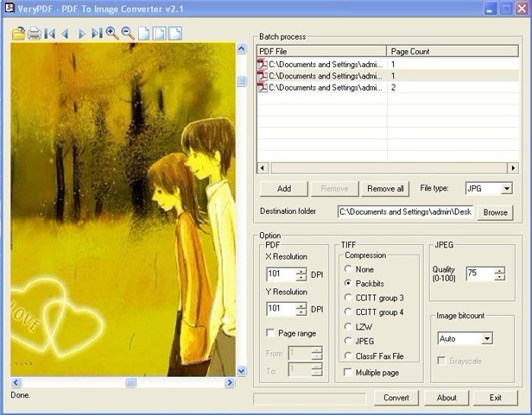This screenshot has width=532, height=415.
Task: Open the File type JPG dropdown
Action: (x=506, y=188)
